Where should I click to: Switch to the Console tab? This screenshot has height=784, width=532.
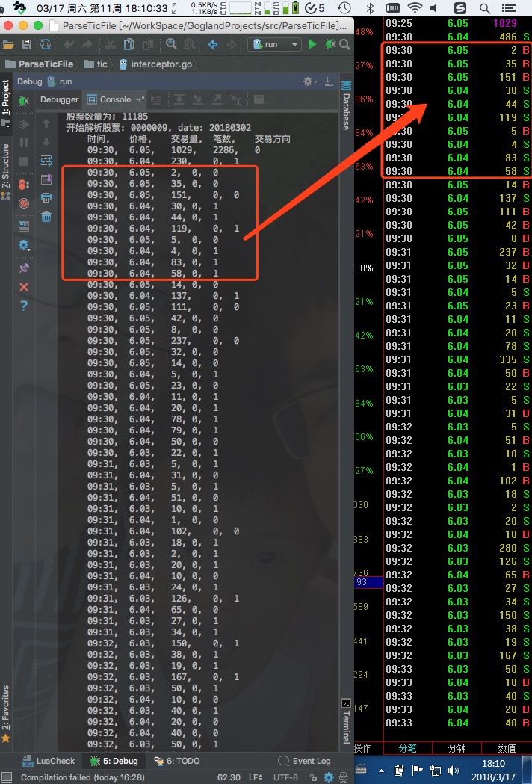[116, 99]
